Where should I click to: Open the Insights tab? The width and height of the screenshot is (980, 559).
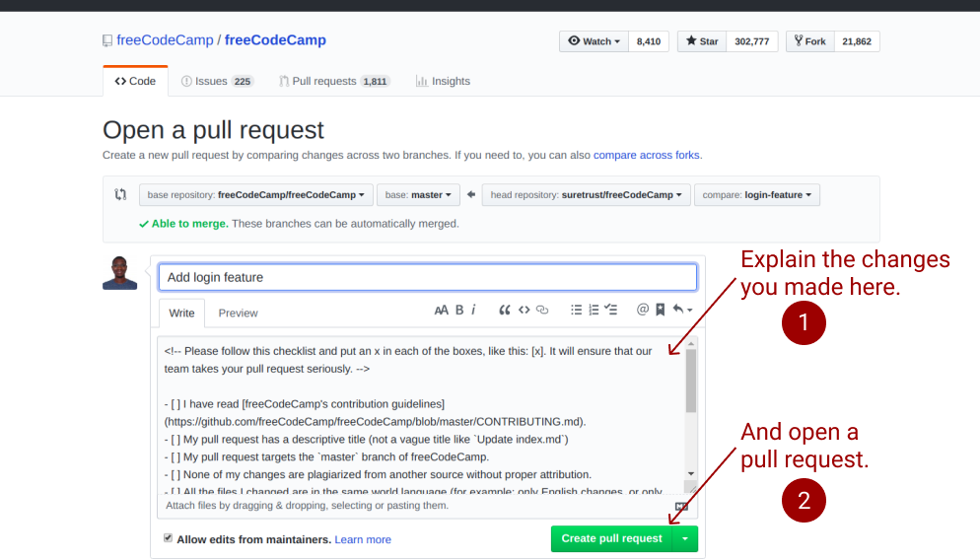[x=443, y=81]
